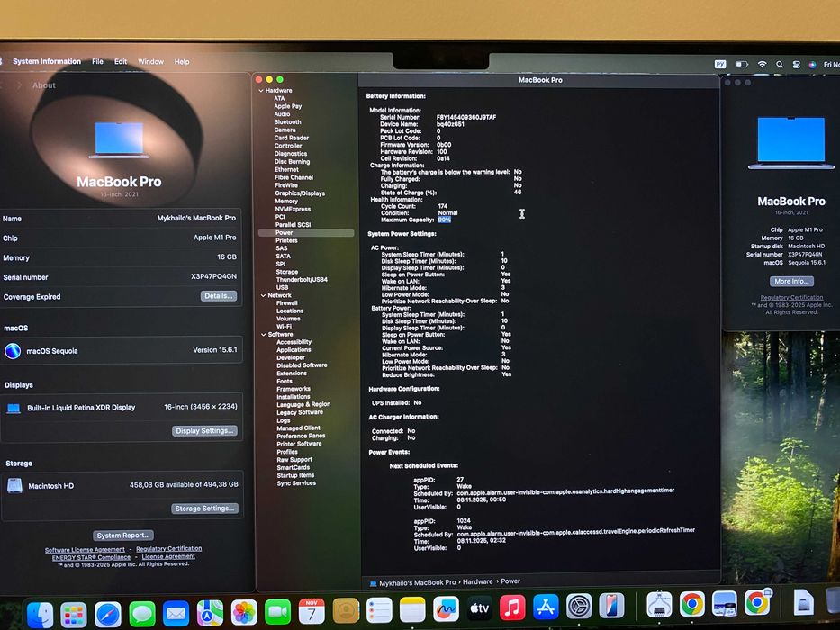840x630 pixels.
Task: Launch Safari from the Dock
Action: click(108, 615)
